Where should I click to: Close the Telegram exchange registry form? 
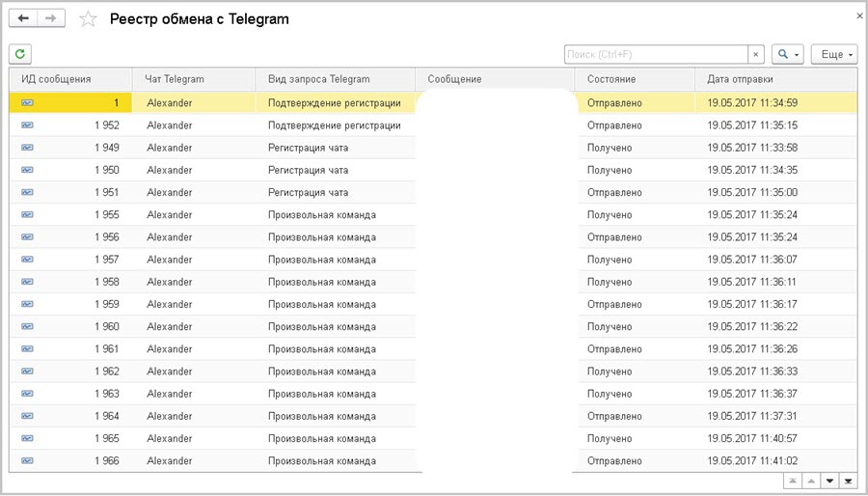pos(859,16)
